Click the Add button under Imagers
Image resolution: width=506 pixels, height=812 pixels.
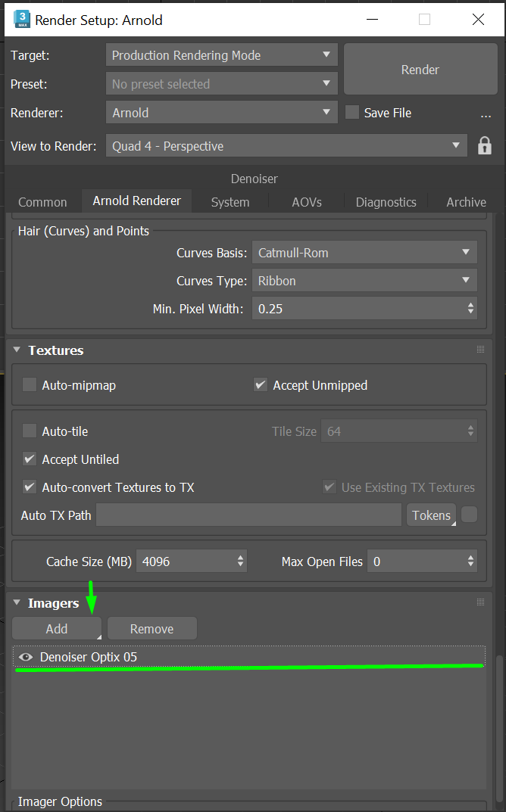56,627
